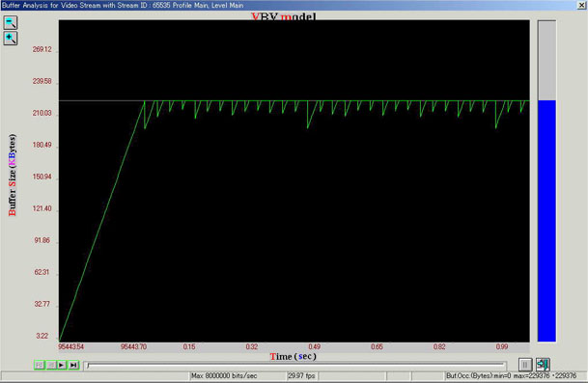
Task: Click the blue buffer occupancy level bar
Action: (546, 221)
